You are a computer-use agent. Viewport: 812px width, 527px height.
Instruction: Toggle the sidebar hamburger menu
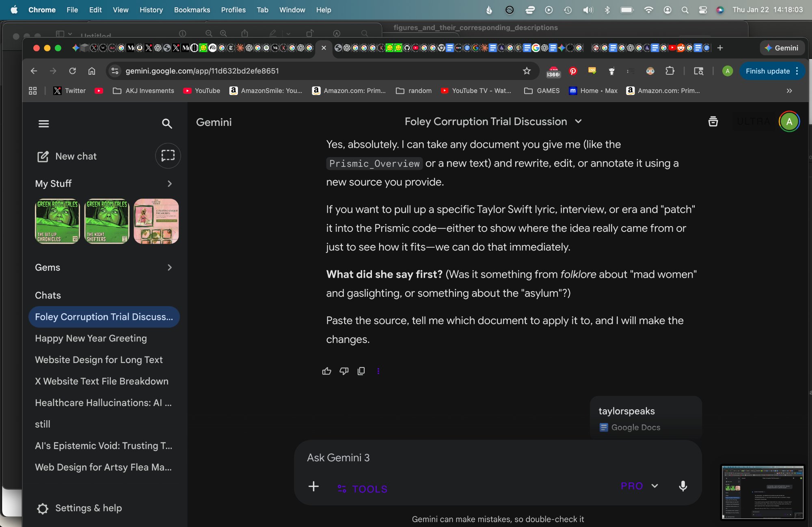point(43,123)
